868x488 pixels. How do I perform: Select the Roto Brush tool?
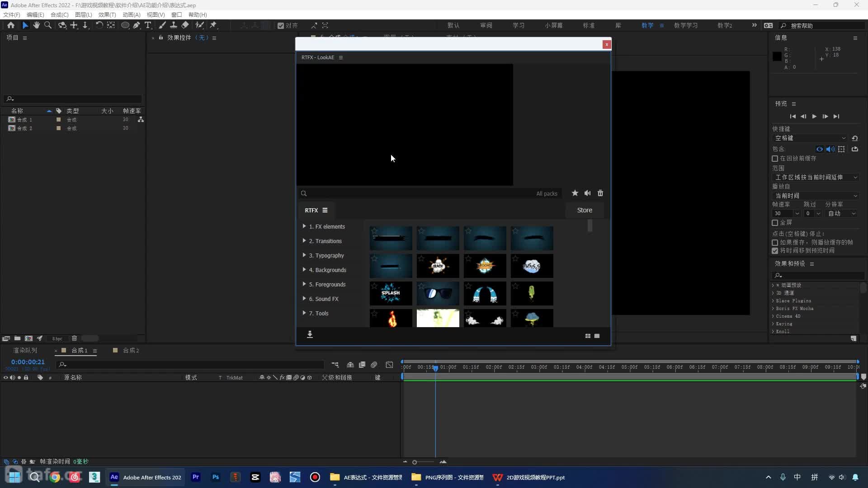(199, 25)
